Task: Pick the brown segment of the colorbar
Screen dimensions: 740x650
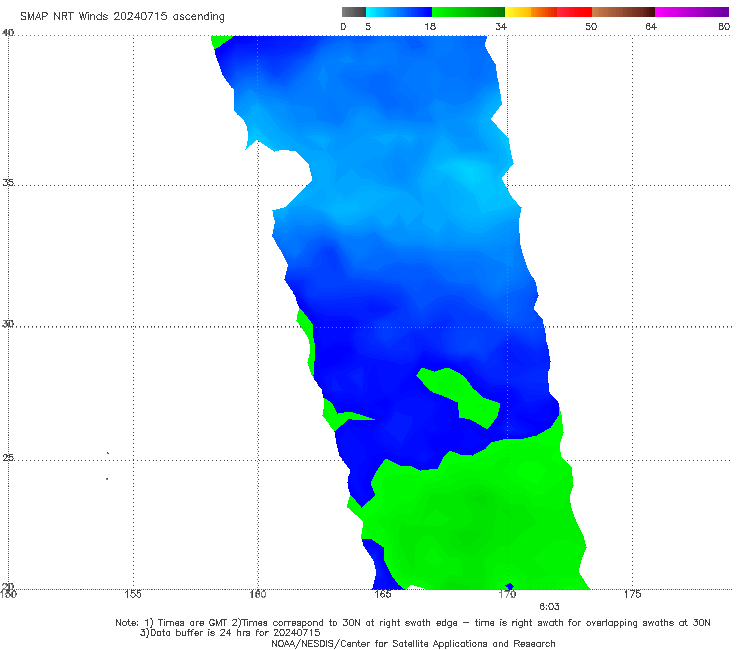Action: coord(623,12)
